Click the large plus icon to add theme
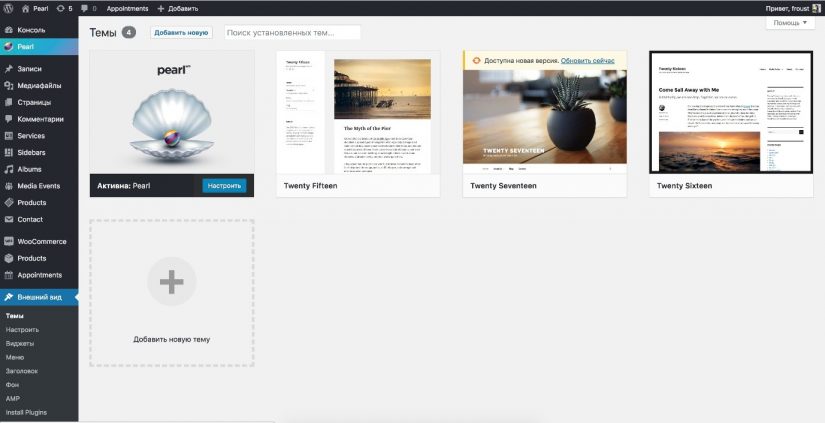 (x=172, y=282)
